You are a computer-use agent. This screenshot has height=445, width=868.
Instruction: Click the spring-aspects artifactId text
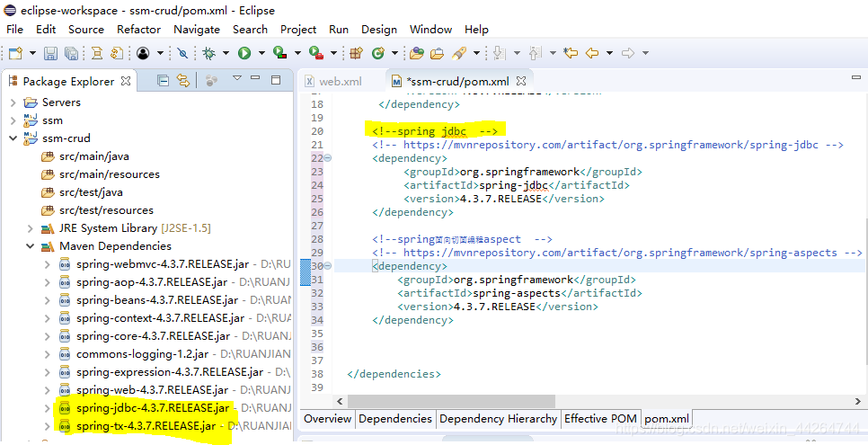click(516, 292)
